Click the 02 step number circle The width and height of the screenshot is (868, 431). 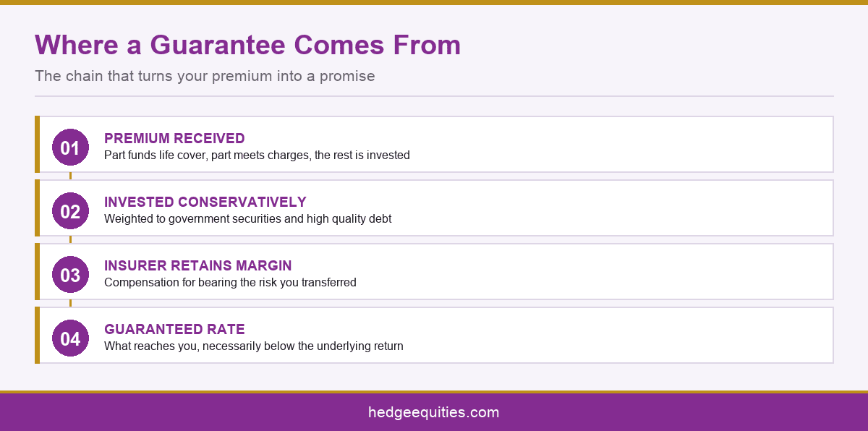[70, 211]
